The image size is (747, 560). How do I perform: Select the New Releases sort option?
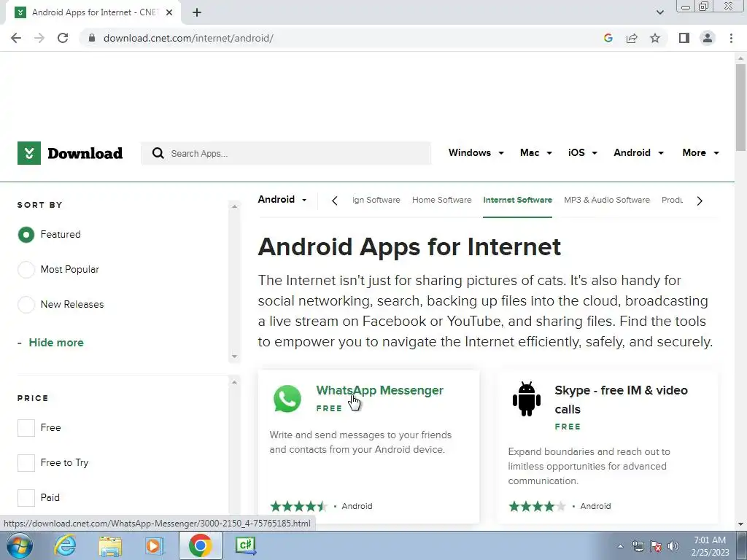[x=26, y=304]
